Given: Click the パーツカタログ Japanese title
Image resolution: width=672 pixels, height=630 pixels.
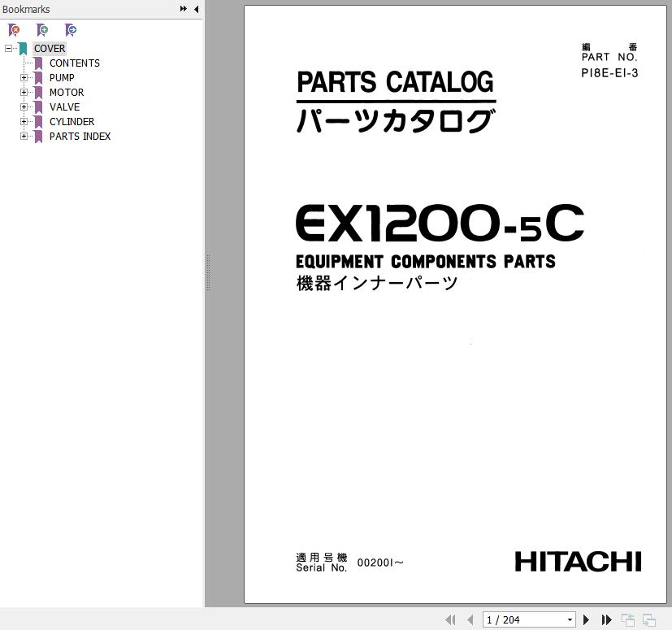Looking at the screenshot, I should point(396,120).
